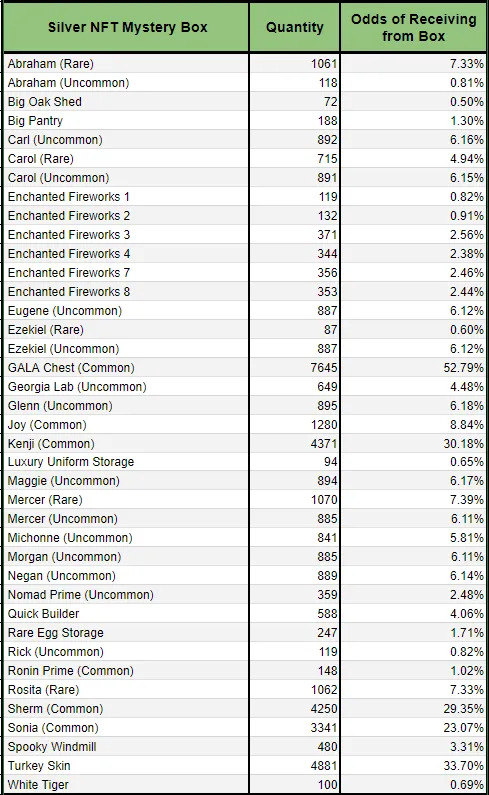Image resolution: width=489 pixels, height=795 pixels.
Task: Select the Luxury Uniform Storage cell
Action: click(126, 462)
